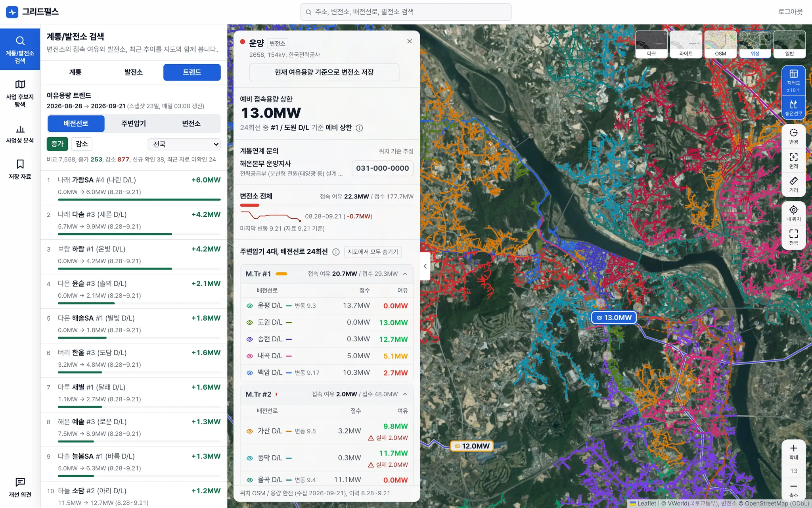The height and width of the screenshot is (508, 812).
Task: Toggle visibility of 윤평 D/L line
Action: pos(250,306)
